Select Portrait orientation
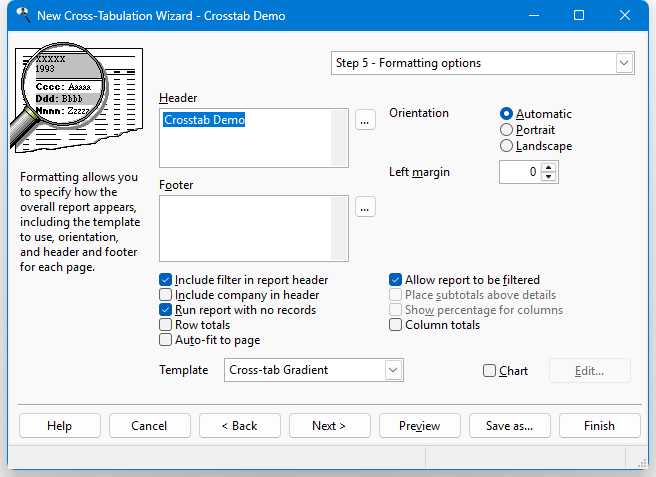Viewport: 656px width, 477px height. (x=507, y=130)
